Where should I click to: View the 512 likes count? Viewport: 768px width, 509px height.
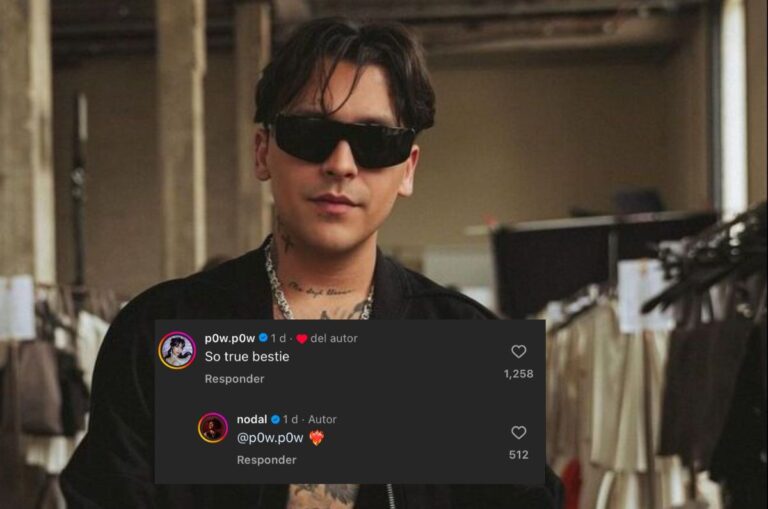point(518,455)
